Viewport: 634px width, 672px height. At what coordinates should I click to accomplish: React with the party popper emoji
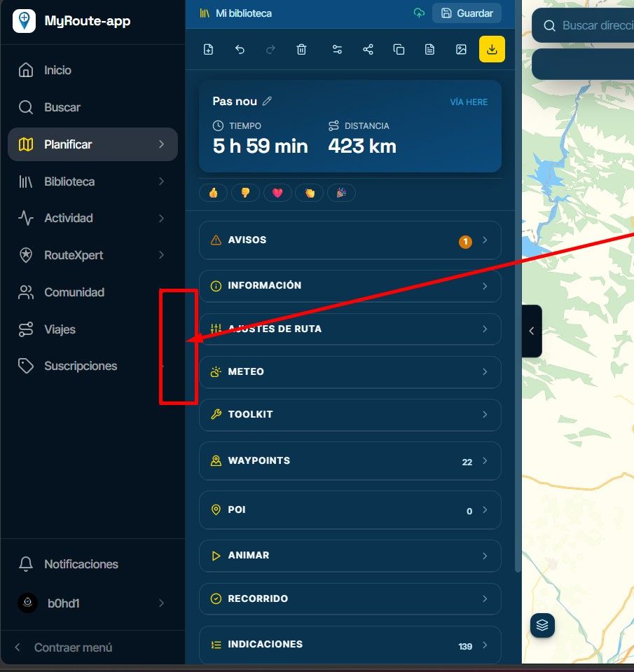point(341,193)
